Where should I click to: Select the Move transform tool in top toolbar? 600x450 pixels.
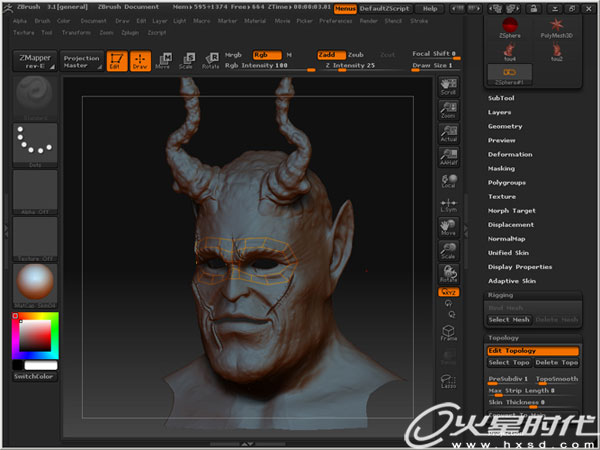click(164, 61)
